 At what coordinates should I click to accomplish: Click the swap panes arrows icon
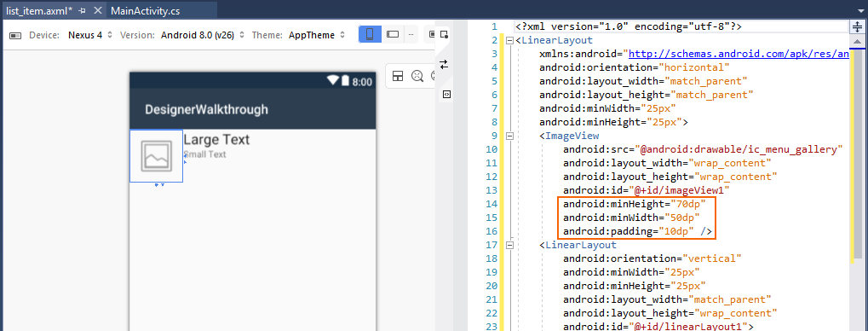point(444,64)
